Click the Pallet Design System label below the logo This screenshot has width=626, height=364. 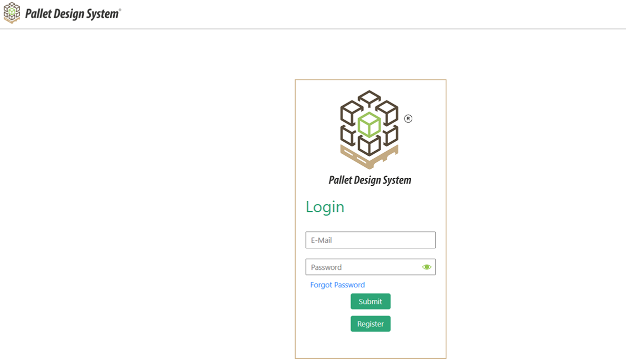pos(370,179)
